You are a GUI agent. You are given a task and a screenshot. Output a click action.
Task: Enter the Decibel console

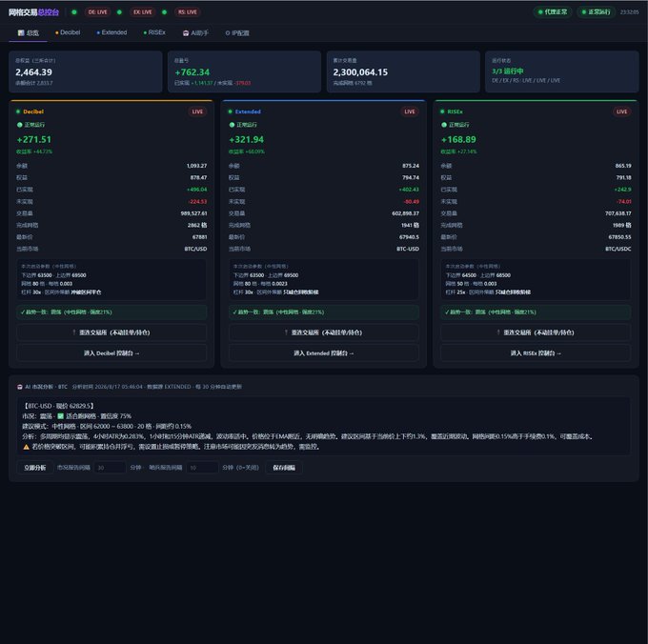tap(111, 353)
